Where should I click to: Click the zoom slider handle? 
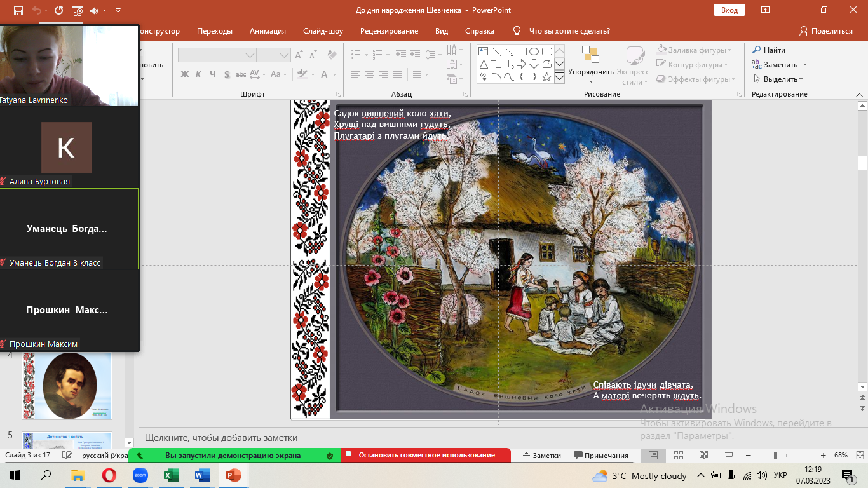(775, 456)
